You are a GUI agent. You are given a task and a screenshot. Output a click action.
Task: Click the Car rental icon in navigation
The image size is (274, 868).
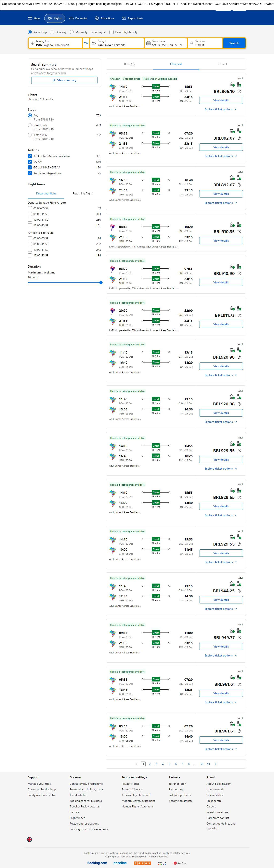point(71,18)
